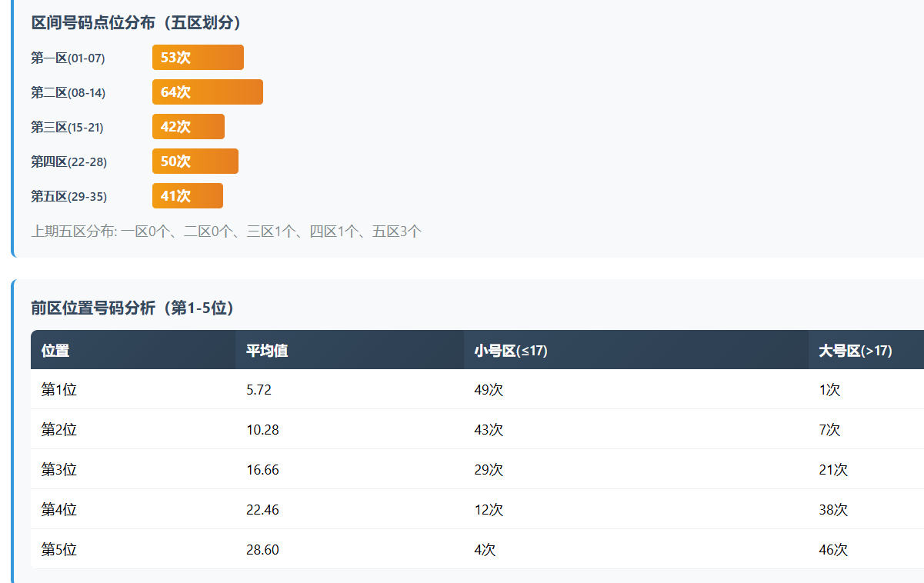The image size is (924, 583).
Task: Select the 第3位 row label
Action: [x=59, y=470]
